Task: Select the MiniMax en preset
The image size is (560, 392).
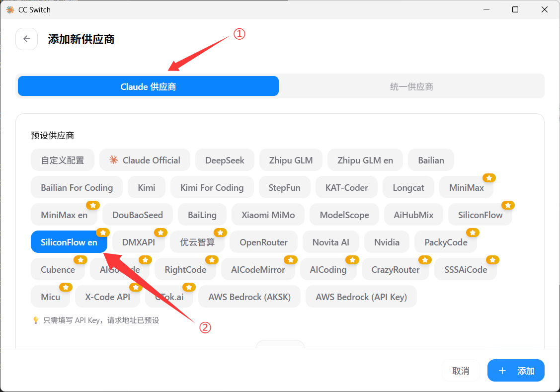Action: [x=64, y=215]
